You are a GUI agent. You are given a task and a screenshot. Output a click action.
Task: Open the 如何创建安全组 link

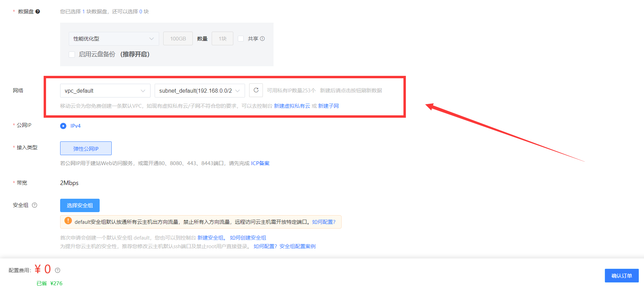pyautogui.click(x=248, y=238)
